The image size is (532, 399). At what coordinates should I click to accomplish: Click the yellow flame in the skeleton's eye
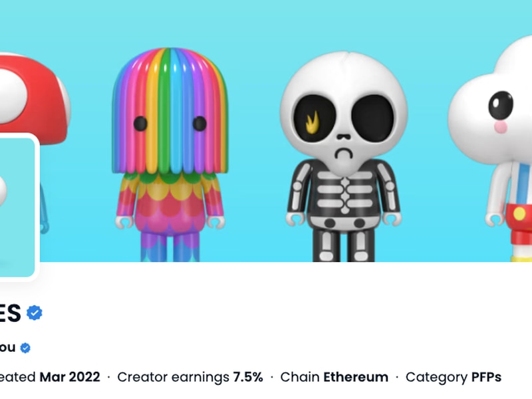pyautogui.click(x=312, y=122)
